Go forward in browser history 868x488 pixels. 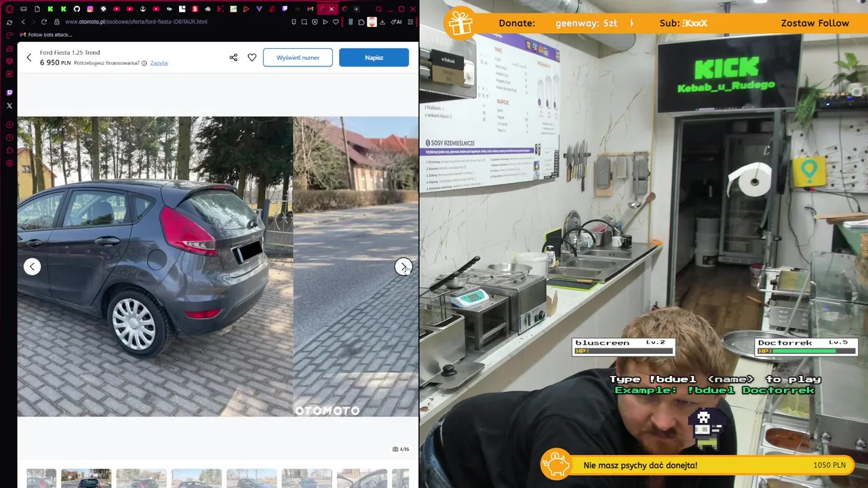(x=33, y=22)
